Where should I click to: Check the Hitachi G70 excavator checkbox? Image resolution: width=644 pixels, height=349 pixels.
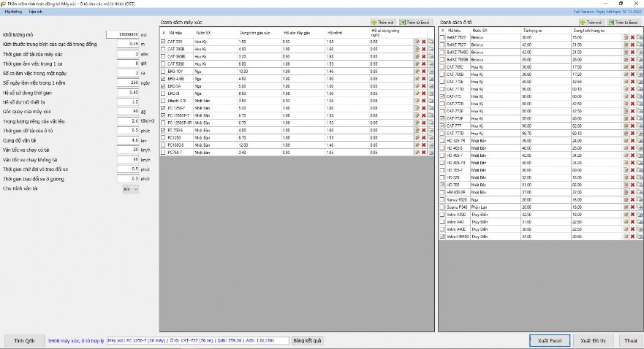[163, 100]
